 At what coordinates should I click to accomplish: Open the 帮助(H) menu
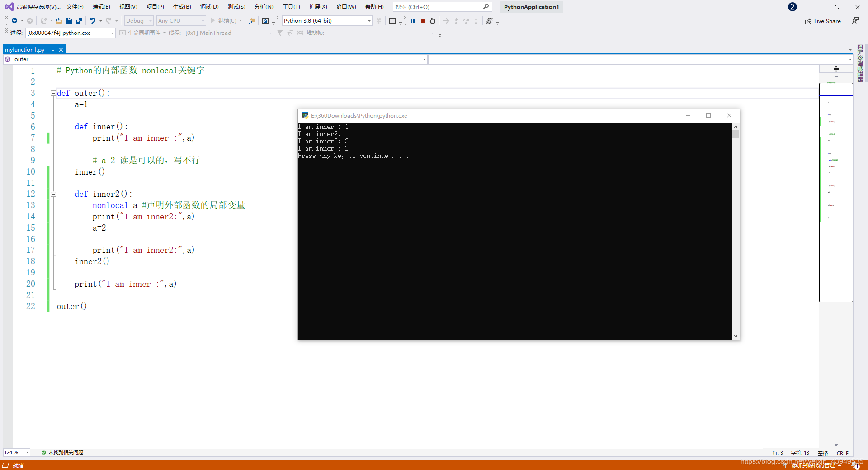click(374, 7)
